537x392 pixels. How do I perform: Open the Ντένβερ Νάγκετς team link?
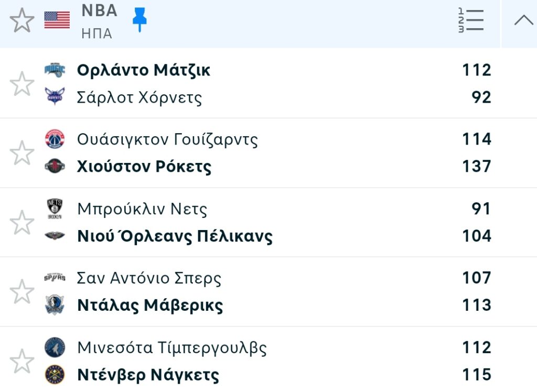coord(148,375)
